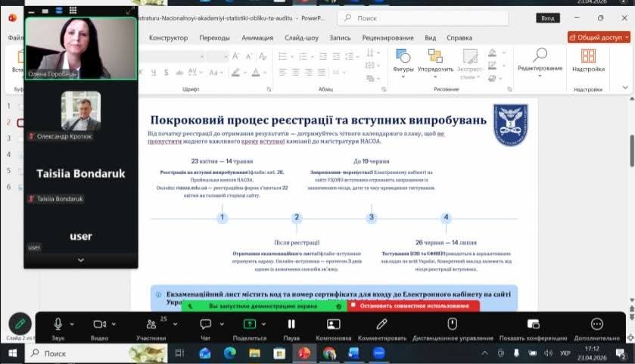Mute audio with Звук microphone icon

tap(58, 324)
